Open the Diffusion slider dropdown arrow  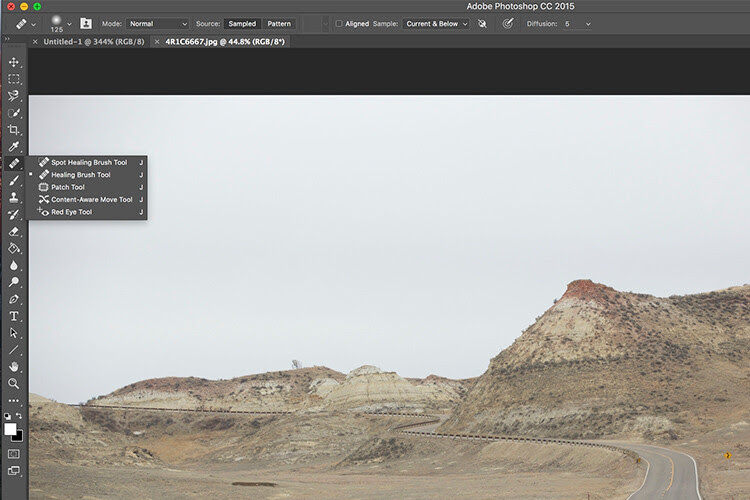(x=588, y=24)
